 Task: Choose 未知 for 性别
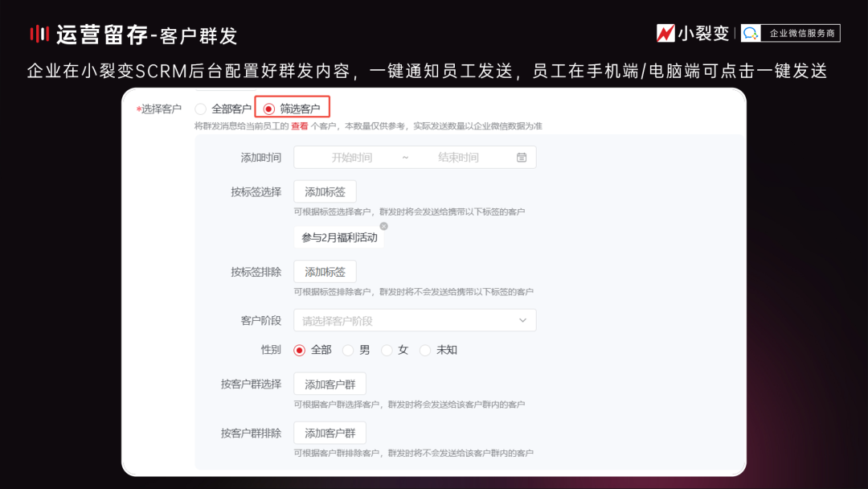click(x=425, y=350)
